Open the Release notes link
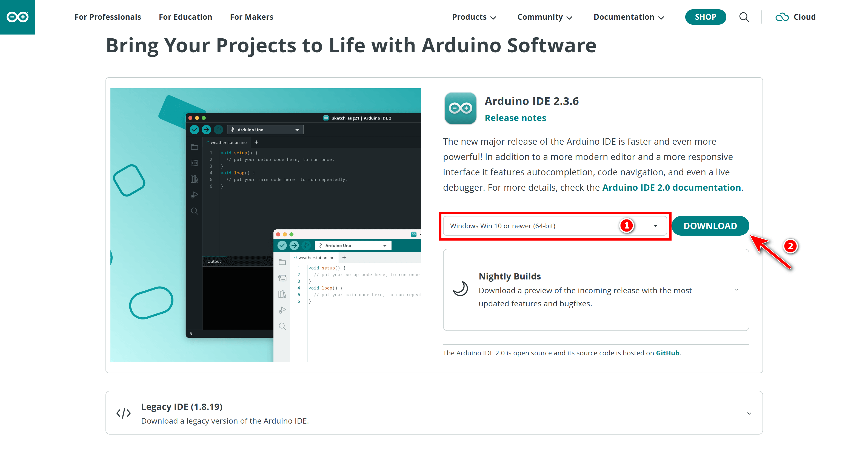The width and height of the screenshot is (868, 454). (516, 118)
